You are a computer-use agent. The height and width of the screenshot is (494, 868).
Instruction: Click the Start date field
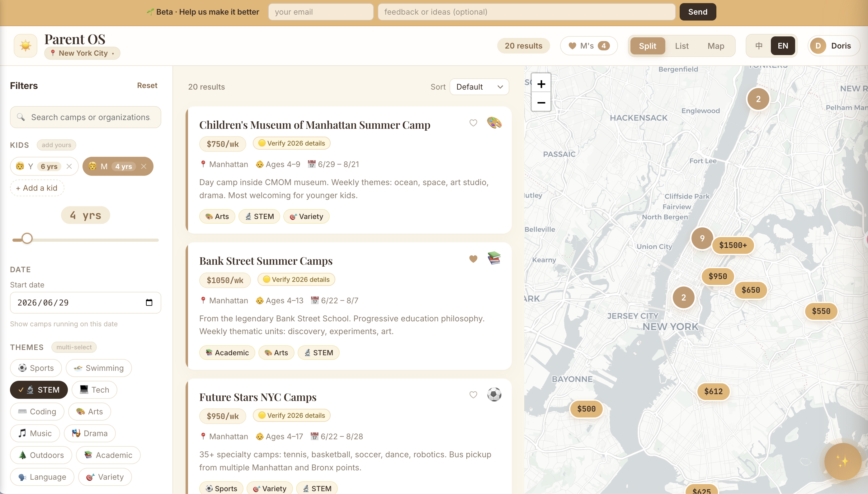(x=86, y=302)
